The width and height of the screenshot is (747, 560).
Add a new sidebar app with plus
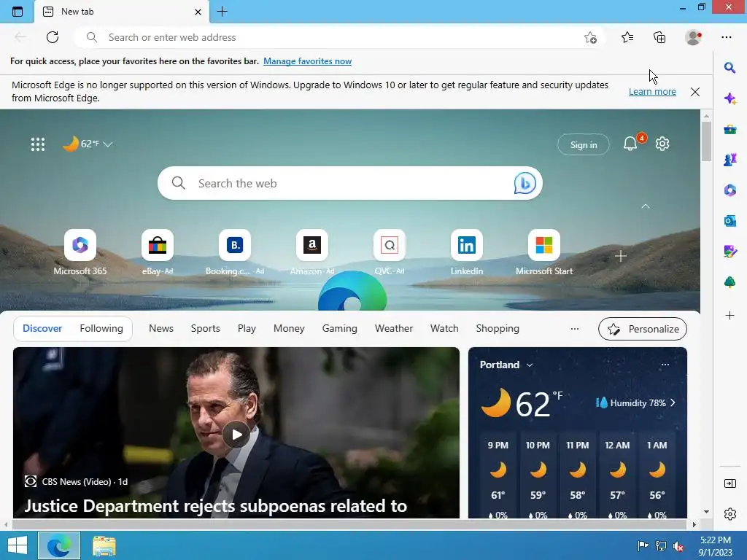pos(729,315)
